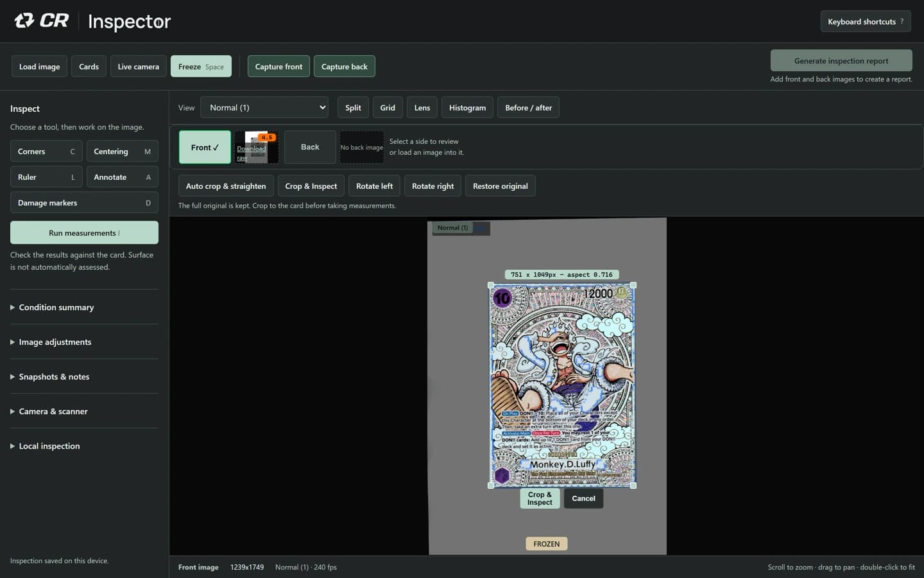Click 'Inspection saved on this device.' text
Screen dimensions: 924x578
pyautogui.click(x=59, y=561)
